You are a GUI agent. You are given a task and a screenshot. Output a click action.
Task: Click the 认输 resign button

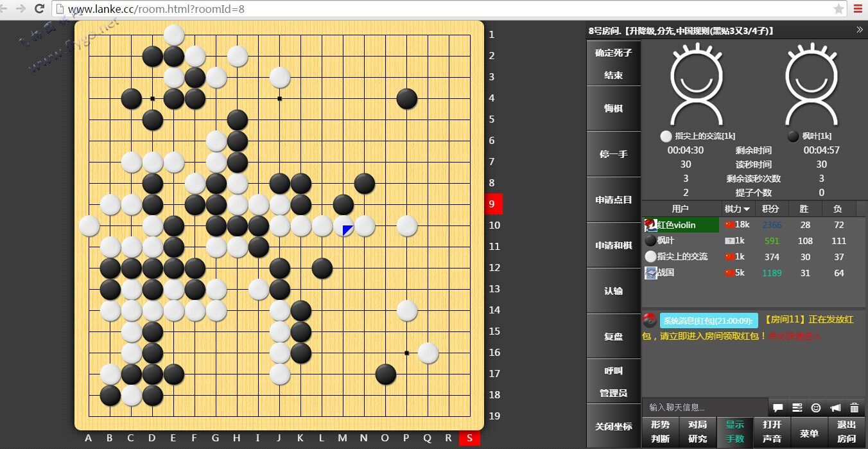click(613, 291)
